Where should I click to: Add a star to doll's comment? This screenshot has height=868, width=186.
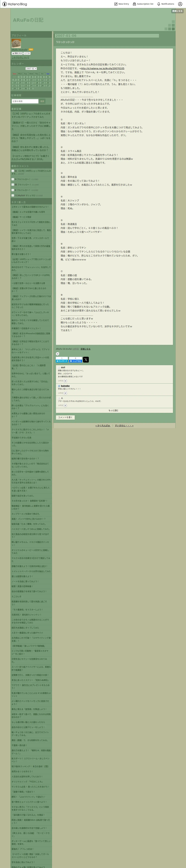coord(65,381)
